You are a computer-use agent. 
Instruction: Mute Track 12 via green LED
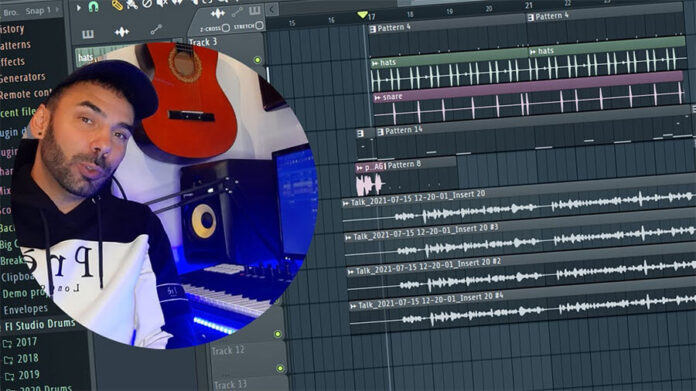click(280, 368)
